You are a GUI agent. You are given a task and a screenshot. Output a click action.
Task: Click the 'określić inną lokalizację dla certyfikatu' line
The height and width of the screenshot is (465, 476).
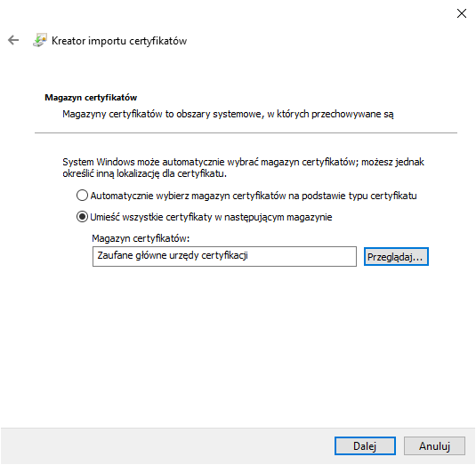(144, 173)
